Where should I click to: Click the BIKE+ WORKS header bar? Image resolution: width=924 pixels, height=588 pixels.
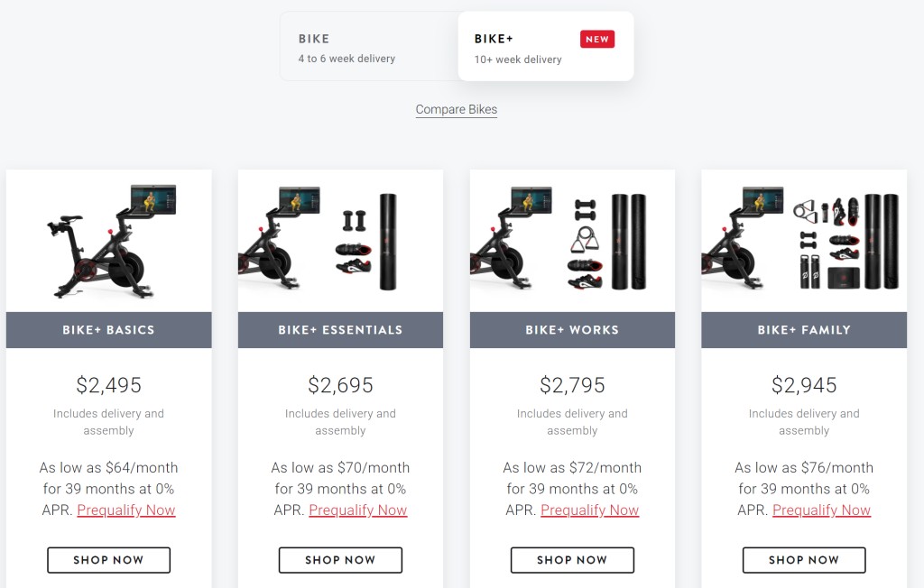coord(572,330)
